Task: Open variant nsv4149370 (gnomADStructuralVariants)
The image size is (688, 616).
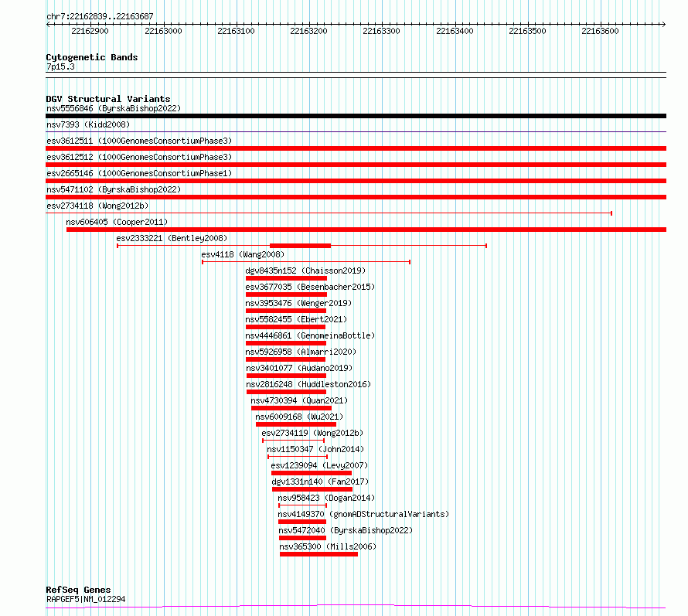Action: pyautogui.click(x=363, y=515)
